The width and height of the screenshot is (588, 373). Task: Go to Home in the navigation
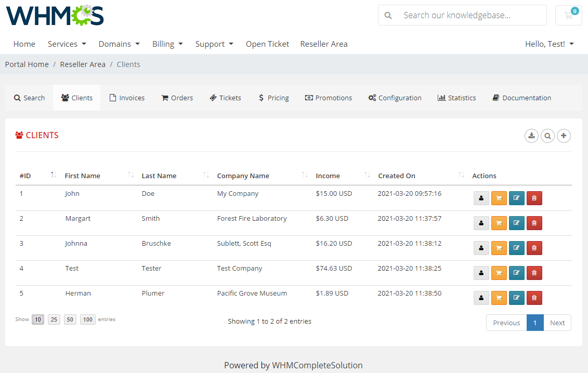[x=24, y=44]
